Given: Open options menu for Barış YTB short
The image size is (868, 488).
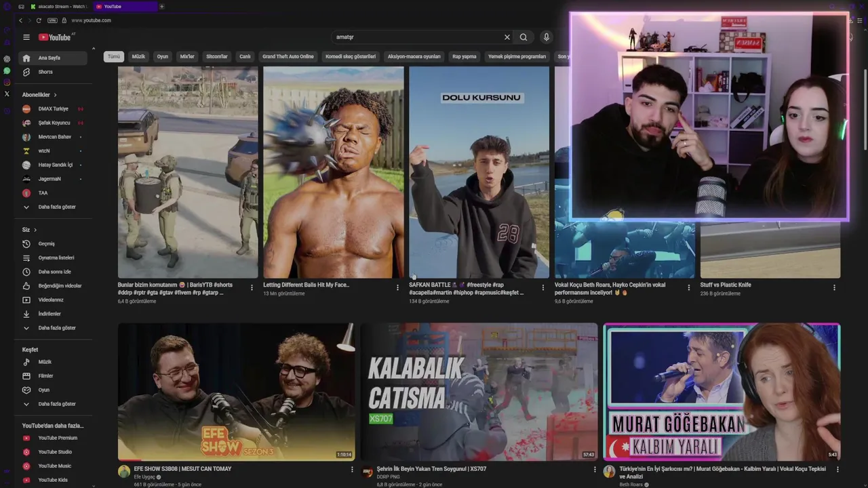Looking at the screenshot, I should tap(252, 287).
